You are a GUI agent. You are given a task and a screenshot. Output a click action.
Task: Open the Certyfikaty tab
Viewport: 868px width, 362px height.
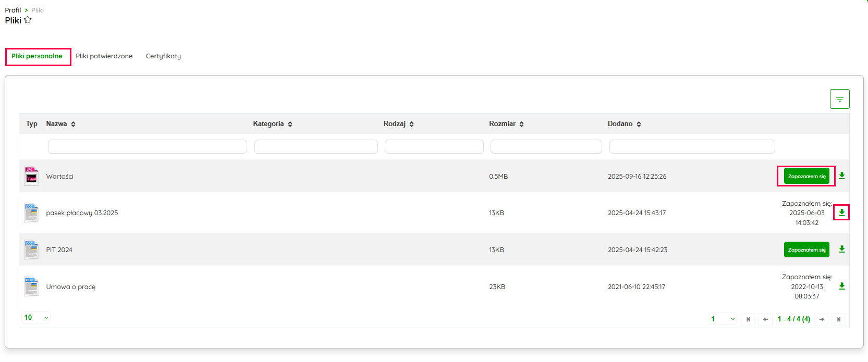coord(163,56)
